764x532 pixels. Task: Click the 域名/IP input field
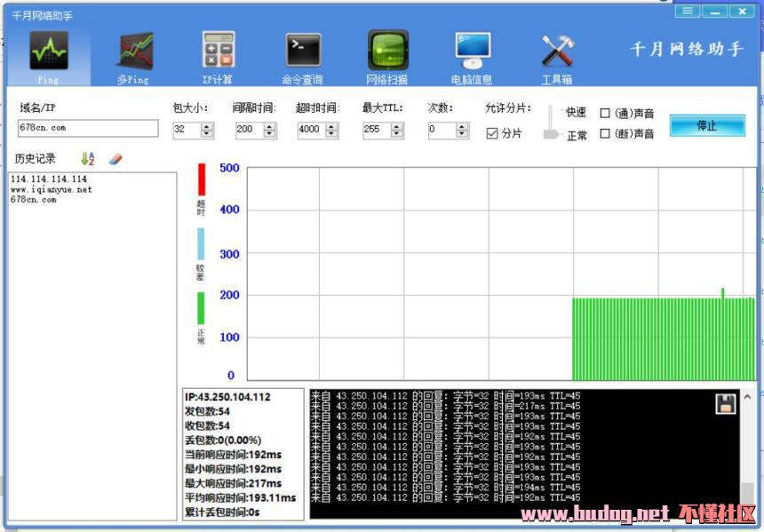[87, 129]
